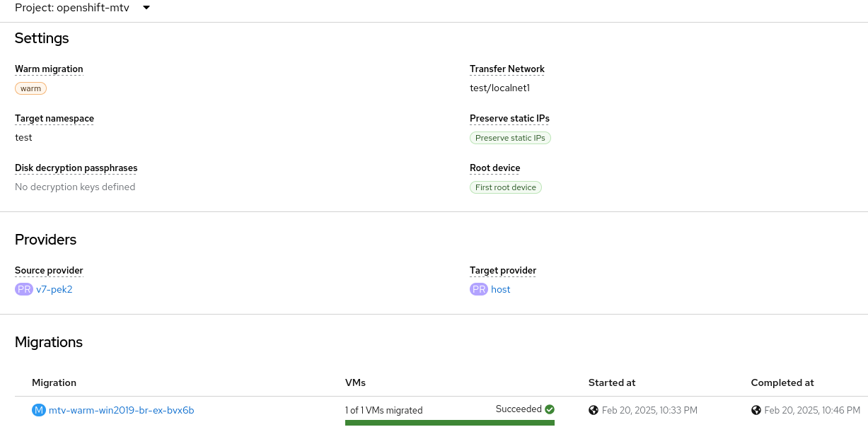Click the globe icon beside Completed at time

tap(756, 410)
